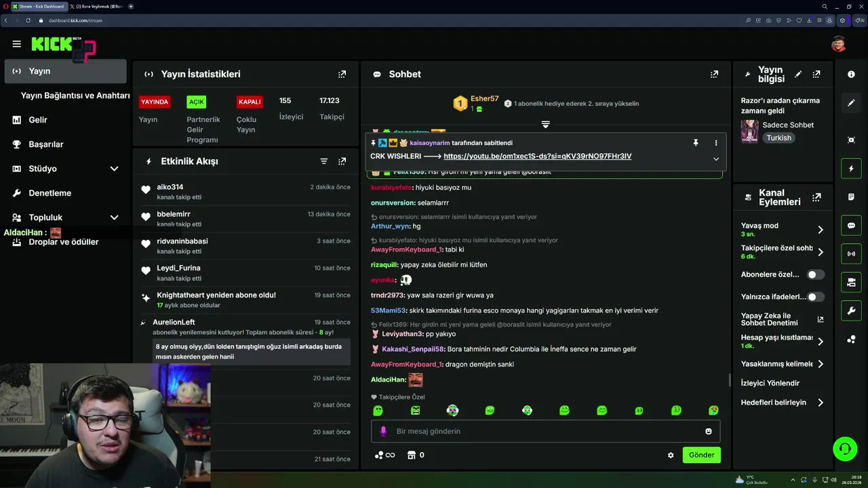Open Yapay Zeka ile Sohbet Denetimi link
868x488 pixels.
(783, 319)
